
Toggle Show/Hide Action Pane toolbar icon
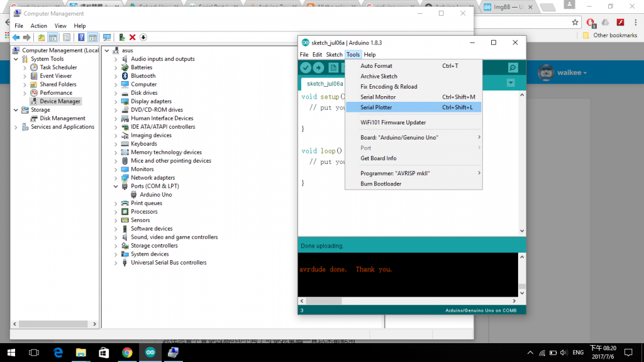pyautogui.click(x=93, y=37)
